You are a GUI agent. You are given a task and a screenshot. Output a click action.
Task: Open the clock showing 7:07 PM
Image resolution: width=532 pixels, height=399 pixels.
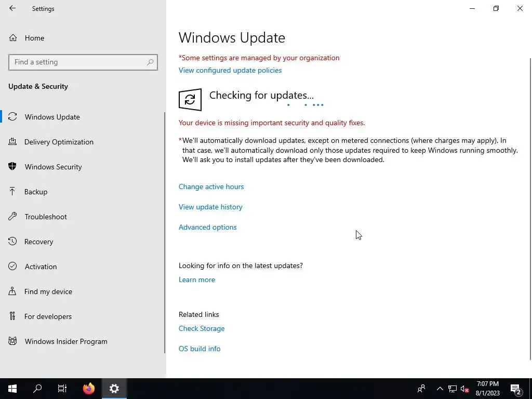pos(487,389)
